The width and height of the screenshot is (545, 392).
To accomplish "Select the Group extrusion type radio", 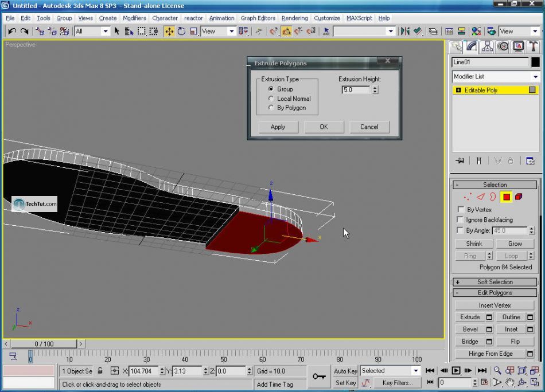I will point(271,89).
